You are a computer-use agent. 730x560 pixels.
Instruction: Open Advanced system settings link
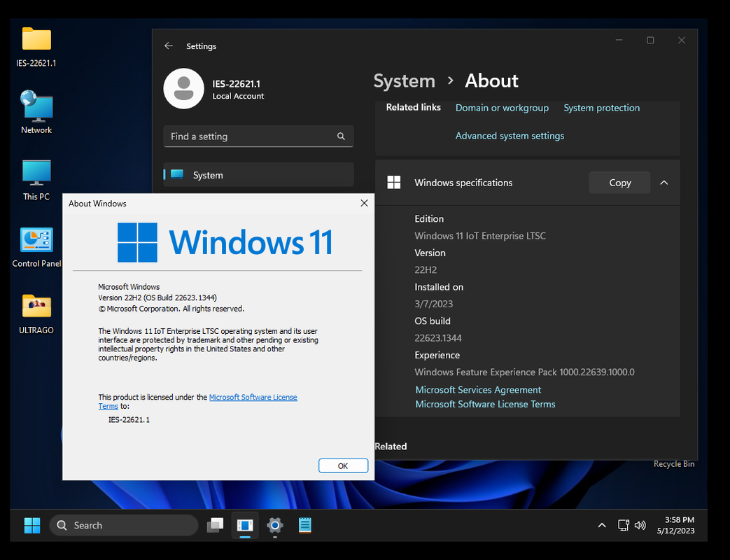[510, 136]
